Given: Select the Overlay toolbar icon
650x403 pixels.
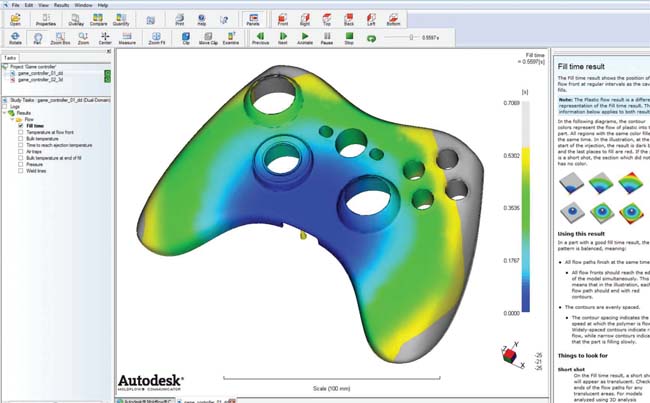Looking at the screenshot, I should tap(76, 19).
